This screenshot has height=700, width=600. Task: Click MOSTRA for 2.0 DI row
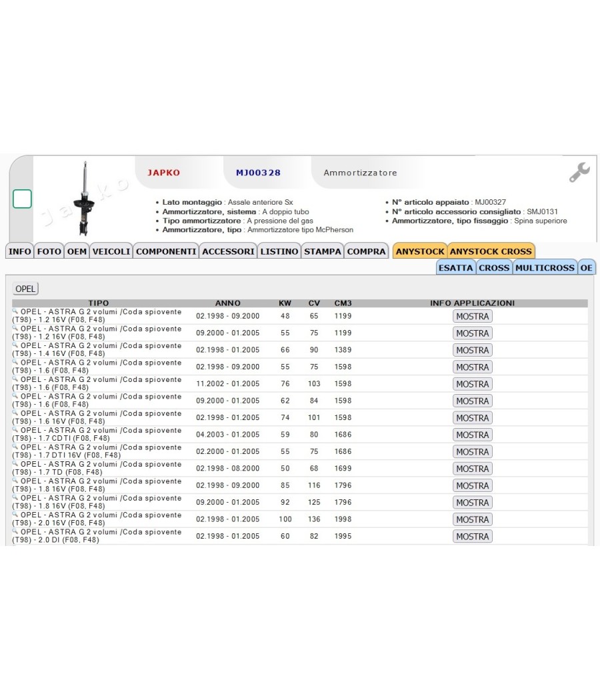472,537
